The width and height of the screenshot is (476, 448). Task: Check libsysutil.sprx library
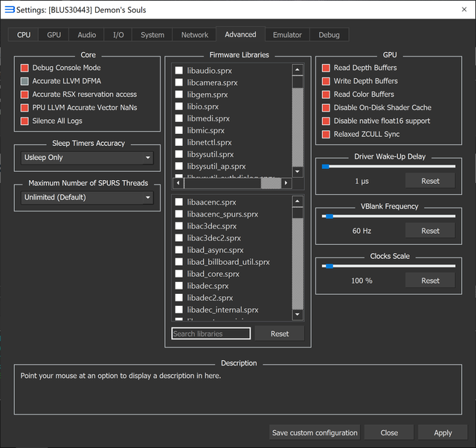(x=179, y=154)
